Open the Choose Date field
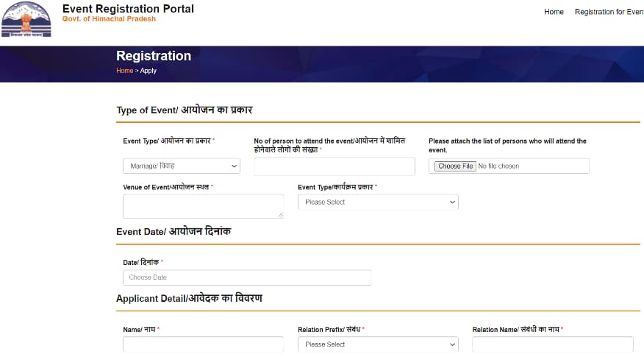 [247, 278]
